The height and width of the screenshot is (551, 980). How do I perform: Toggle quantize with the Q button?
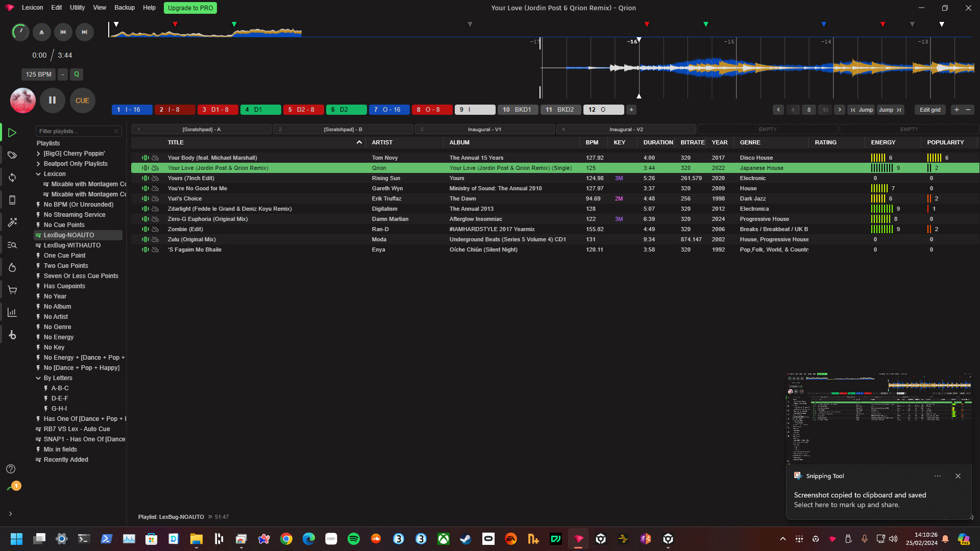76,74
